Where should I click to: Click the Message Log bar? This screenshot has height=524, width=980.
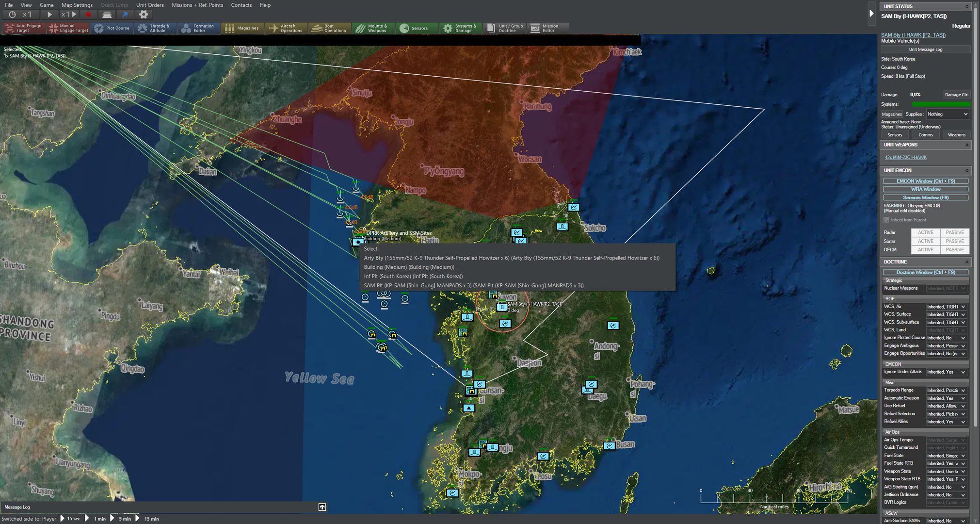[164, 507]
